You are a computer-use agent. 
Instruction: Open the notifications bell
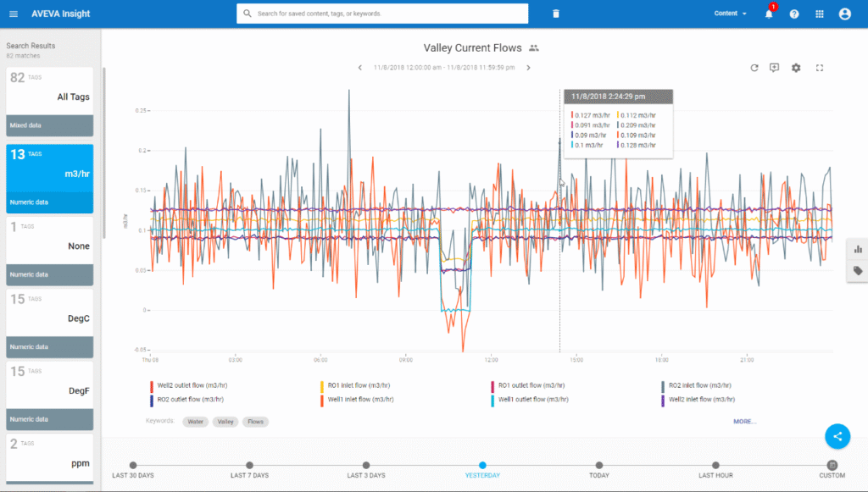click(x=769, y=14)
